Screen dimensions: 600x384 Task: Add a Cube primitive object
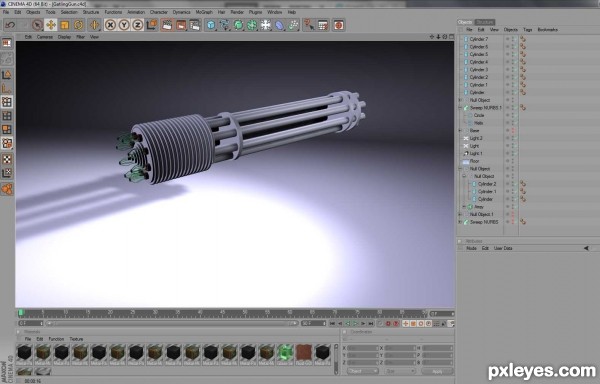[x=211, y=25]
